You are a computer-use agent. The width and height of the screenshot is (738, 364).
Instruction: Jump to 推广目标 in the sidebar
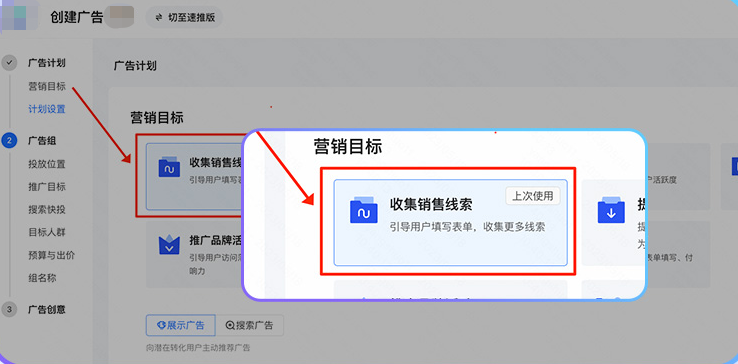[x=47, y=187]
